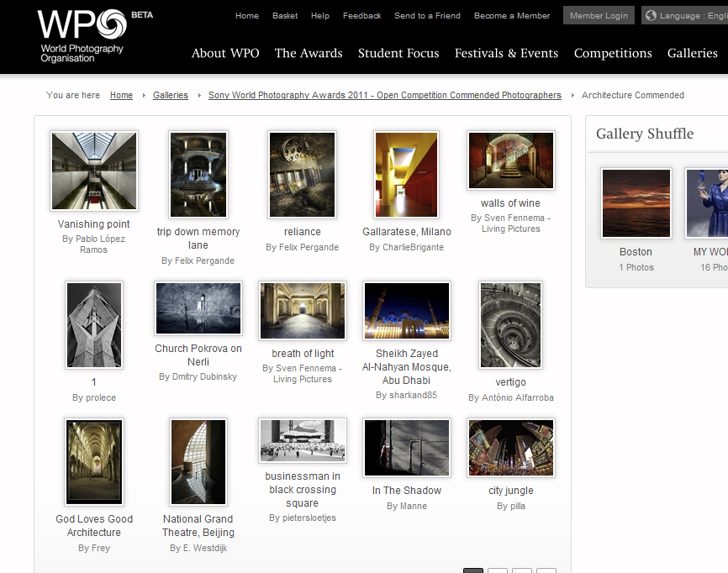The image size is (728, 573).
Task: Open Sheikh Zayed Mosque photo thumbnail
Action: pos(407,311)
